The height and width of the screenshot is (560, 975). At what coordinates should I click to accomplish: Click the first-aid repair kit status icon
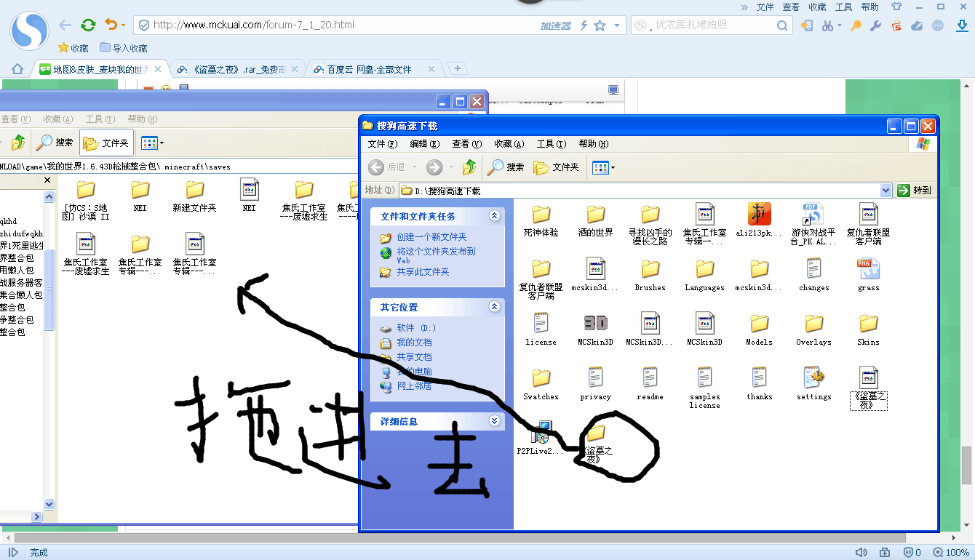click(x=886, y=553)
